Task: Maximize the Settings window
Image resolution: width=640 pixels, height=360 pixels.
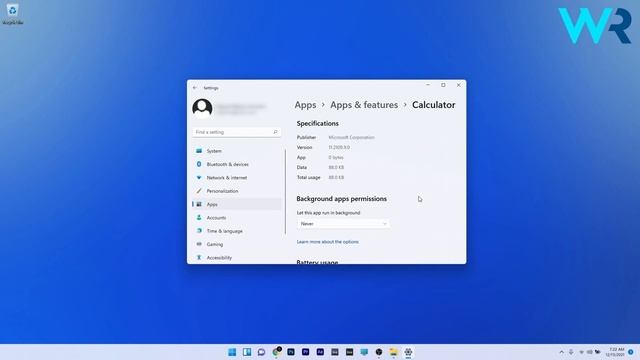Action: pos(443,85)
